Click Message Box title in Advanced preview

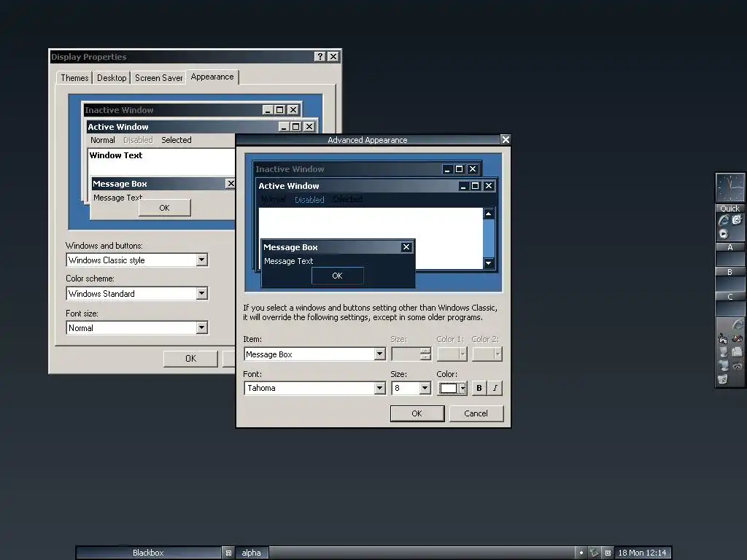290,247
